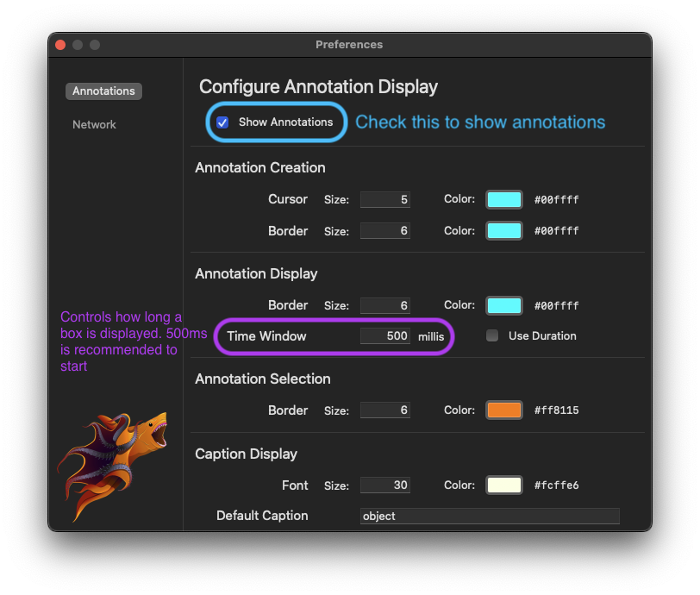Screen dimensions: 700x595
Task: Edit the Time Window value field
Action: (x=385, y=335)
